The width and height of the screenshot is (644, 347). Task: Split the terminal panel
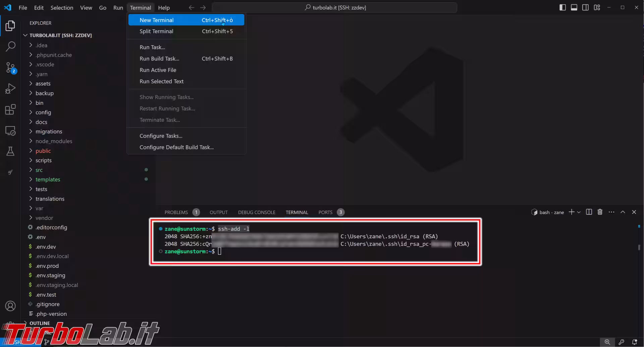coord(589,212)
